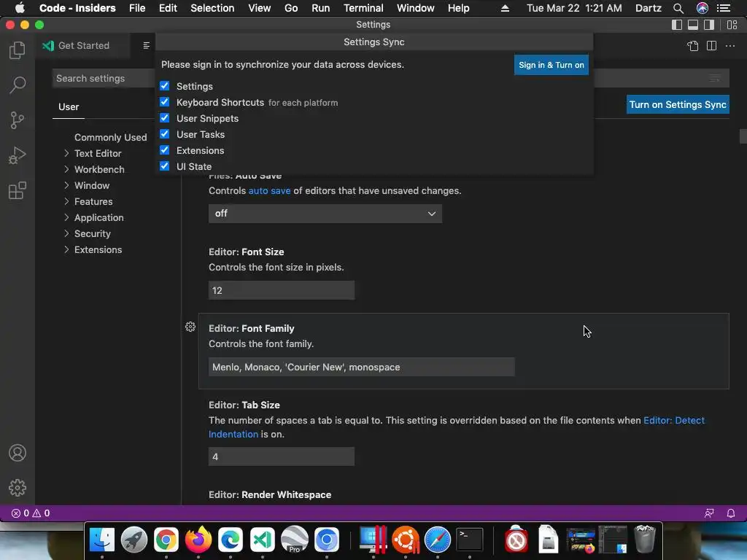
Task: Open editor More Actions ellipsis
Action: [x=729, y=46]
